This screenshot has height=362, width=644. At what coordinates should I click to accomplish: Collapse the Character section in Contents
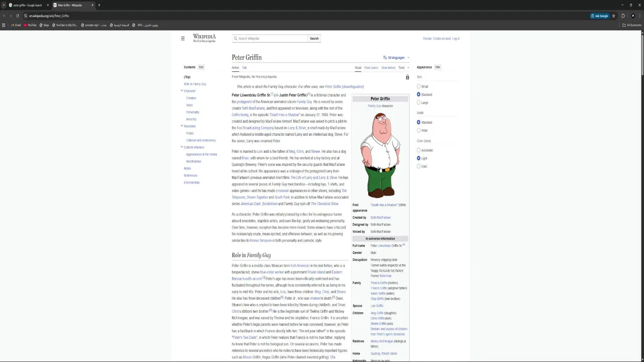coord(182,91)
